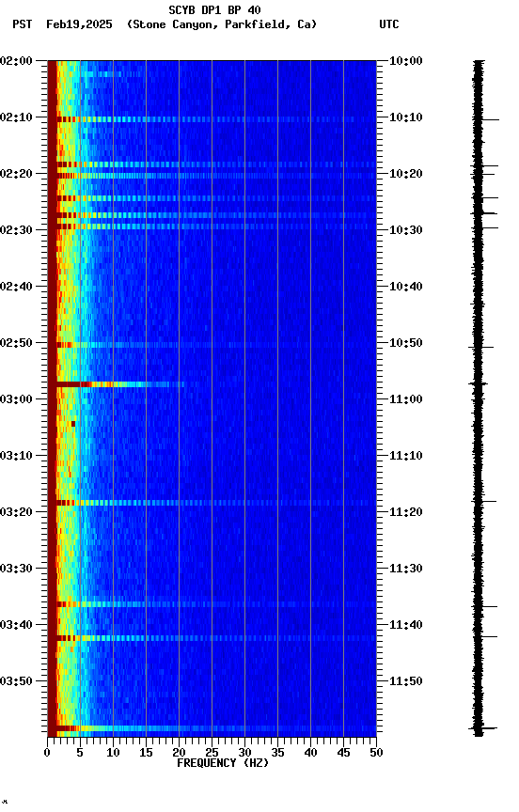Click the 0 Hz frequency tick label

click(x=48, y=753)
